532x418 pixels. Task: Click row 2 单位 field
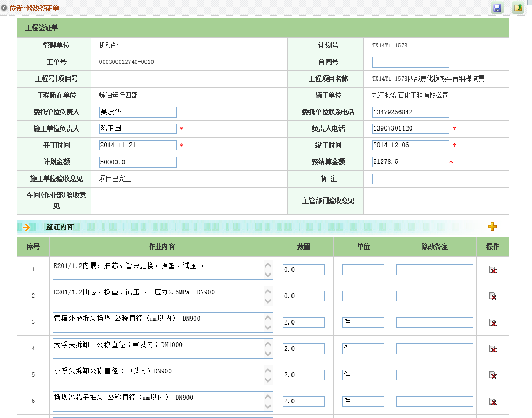point(363,296)
